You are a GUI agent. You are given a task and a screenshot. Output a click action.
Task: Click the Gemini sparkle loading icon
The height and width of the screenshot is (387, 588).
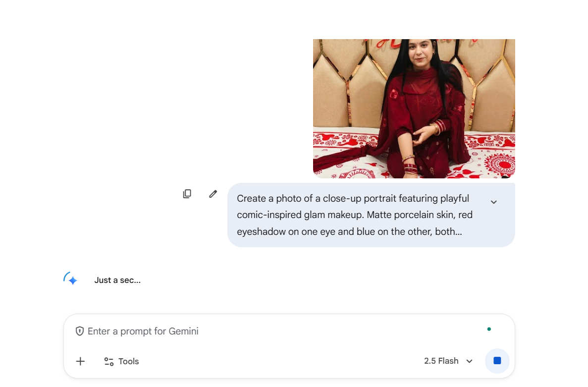70,279
